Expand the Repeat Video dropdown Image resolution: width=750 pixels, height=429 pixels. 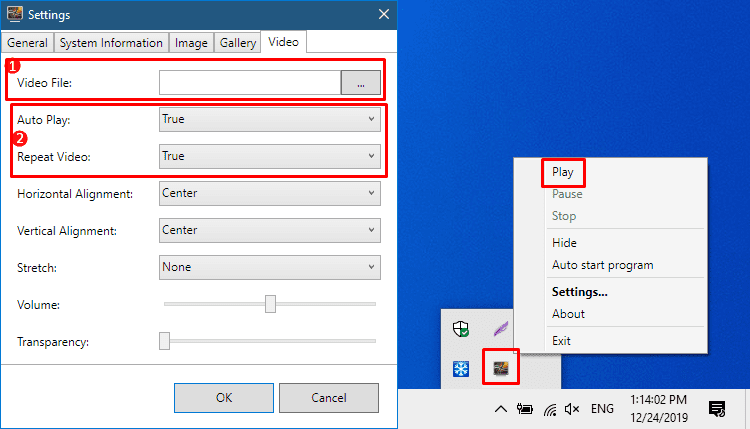270,156
